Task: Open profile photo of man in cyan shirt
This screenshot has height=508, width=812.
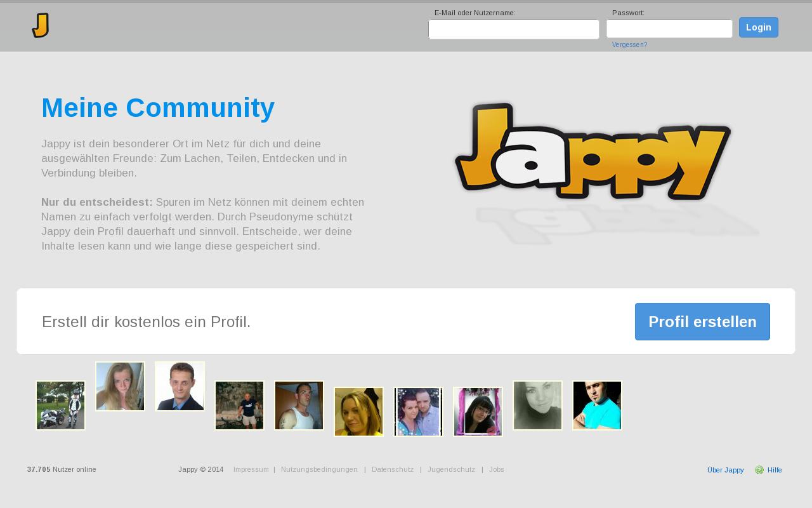Action: [x=597, y=406]
